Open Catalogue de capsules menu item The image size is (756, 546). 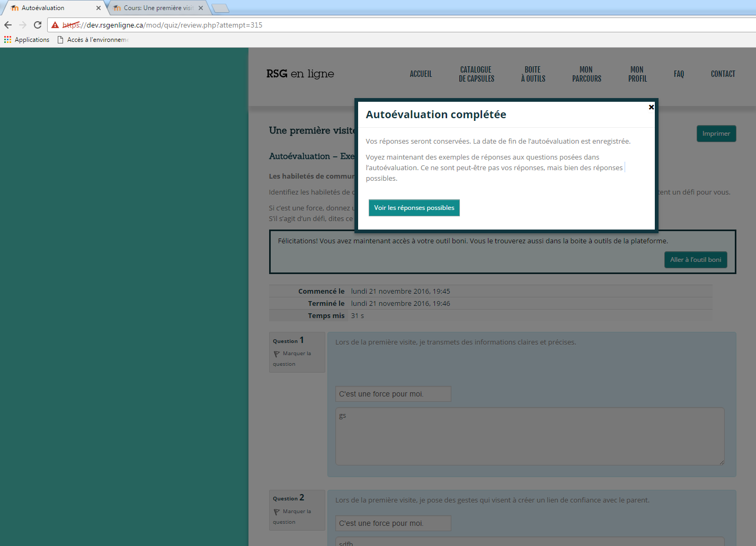[476, 74]
